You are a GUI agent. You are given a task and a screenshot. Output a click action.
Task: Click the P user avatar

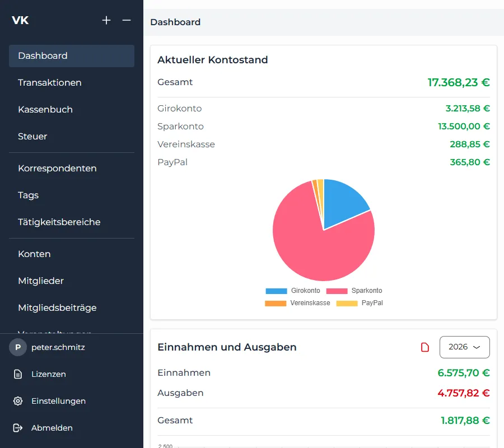(x=18, y=347)
